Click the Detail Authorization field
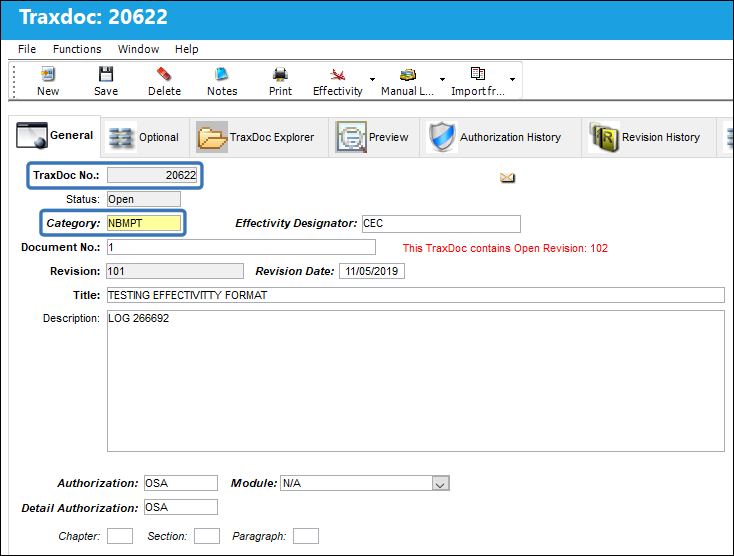 click(x=181, y=507)
